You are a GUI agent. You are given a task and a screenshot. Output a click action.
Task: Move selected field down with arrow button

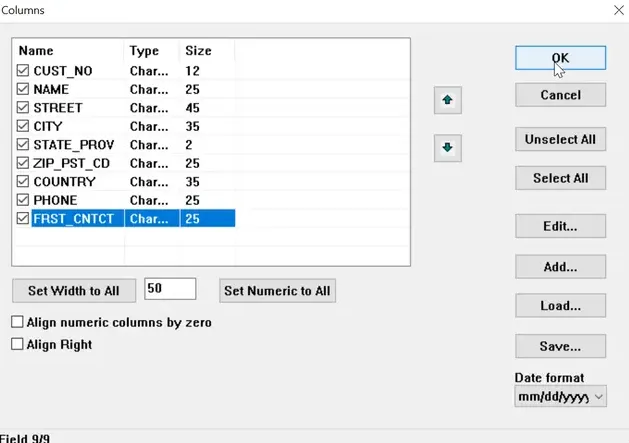click(x=448, y=148)
